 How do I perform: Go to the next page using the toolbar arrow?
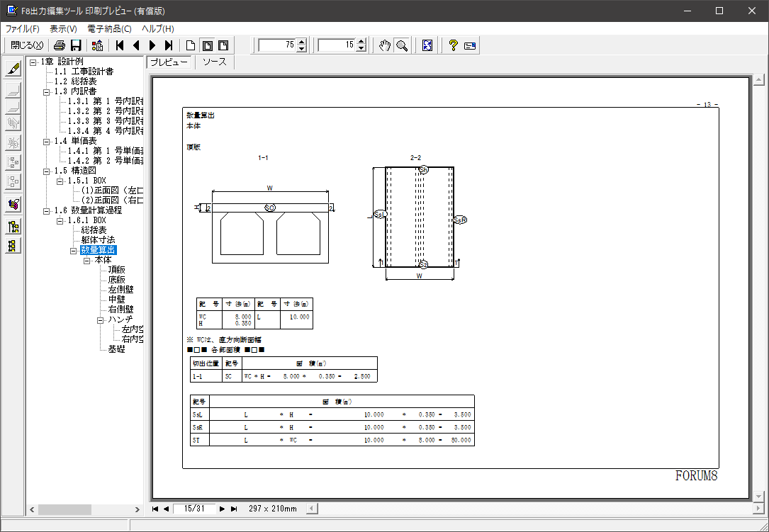pyautogui.click(x=152, y=45)
